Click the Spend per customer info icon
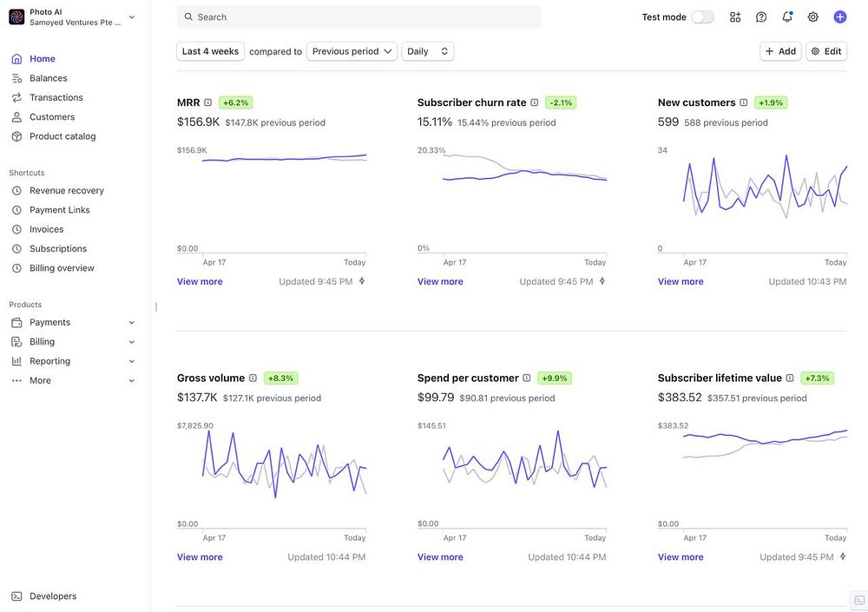Screen dimensions: 868x612 tap(527, 378)
